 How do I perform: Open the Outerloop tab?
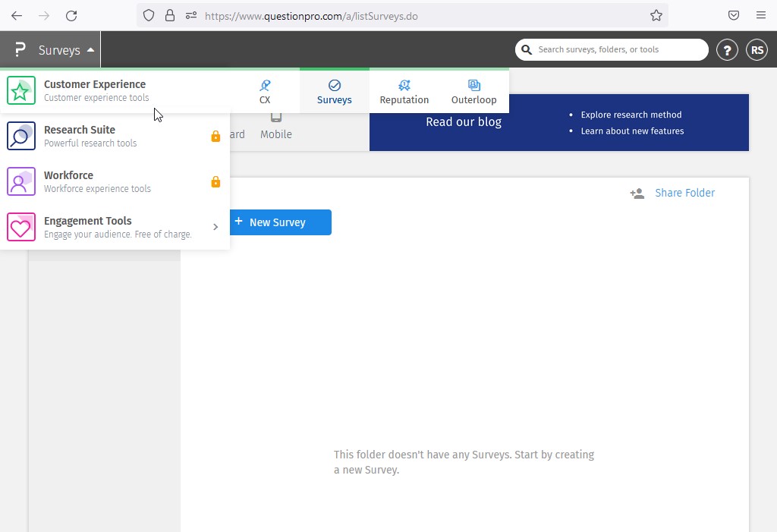coord(473,92)
